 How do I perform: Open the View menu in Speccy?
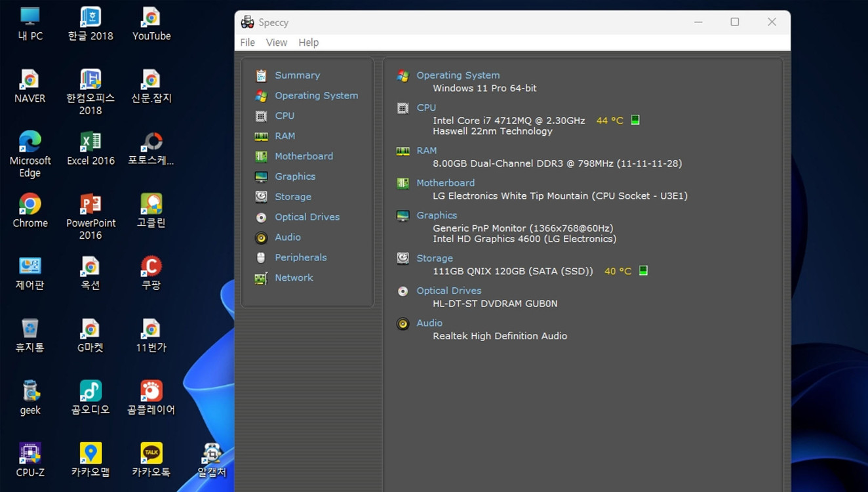coord(276,42)
